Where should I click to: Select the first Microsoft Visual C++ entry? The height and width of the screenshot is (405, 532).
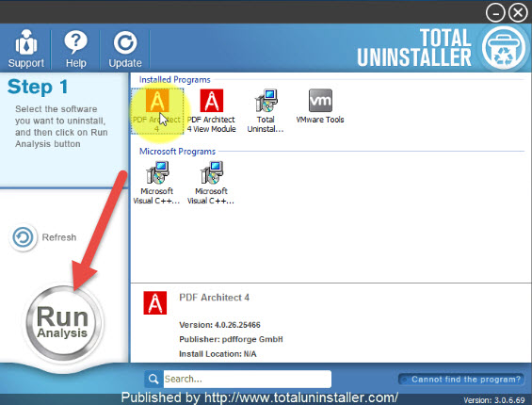[156, 183]
